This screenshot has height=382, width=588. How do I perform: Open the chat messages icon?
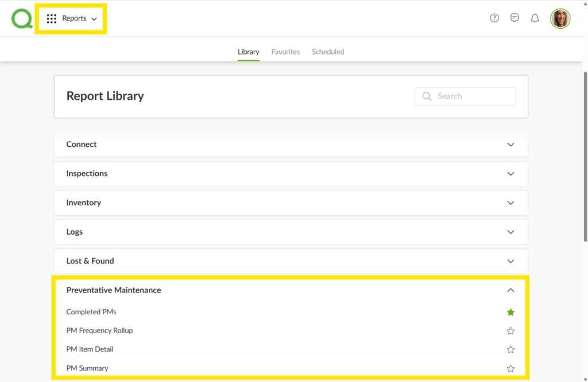coord(514,18)
